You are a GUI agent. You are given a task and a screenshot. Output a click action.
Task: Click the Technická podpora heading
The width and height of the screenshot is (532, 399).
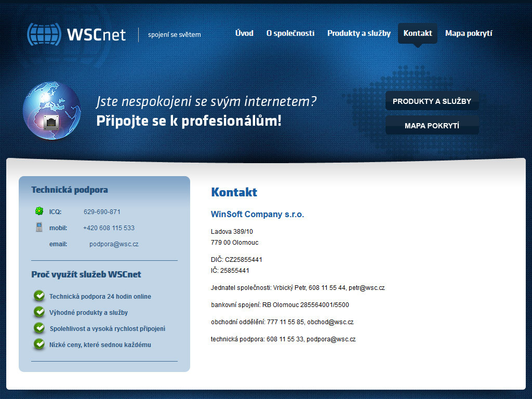coord(70,190)
